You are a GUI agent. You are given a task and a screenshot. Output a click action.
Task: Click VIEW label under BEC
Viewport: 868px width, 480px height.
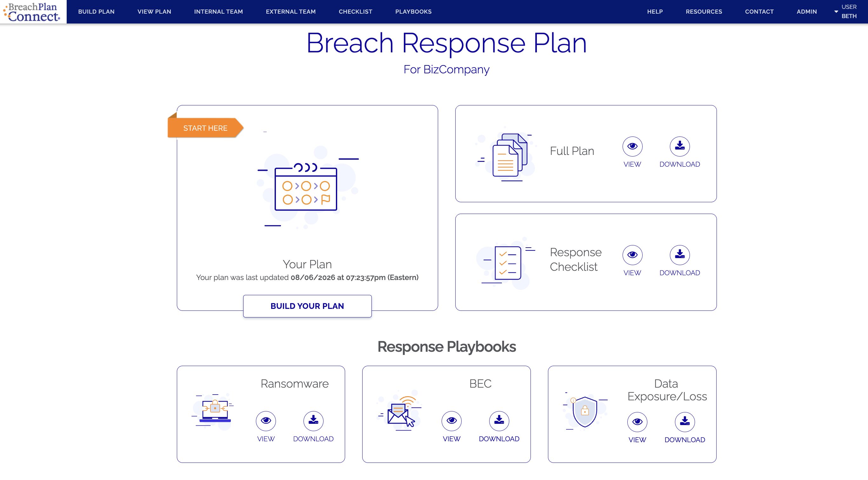pyautogui.click(x=451, y=439)
